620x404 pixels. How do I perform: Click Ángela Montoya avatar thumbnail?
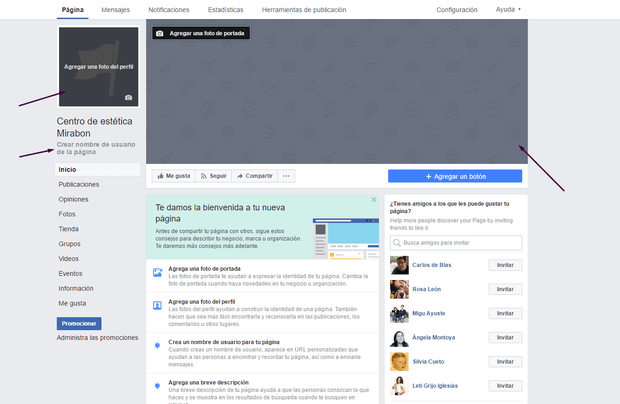[399, 337]
